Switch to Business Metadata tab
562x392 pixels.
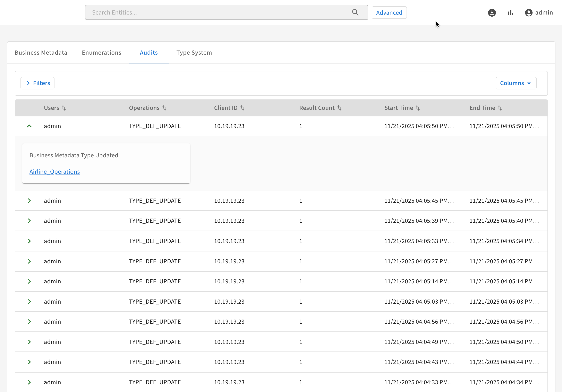point(41,53)
